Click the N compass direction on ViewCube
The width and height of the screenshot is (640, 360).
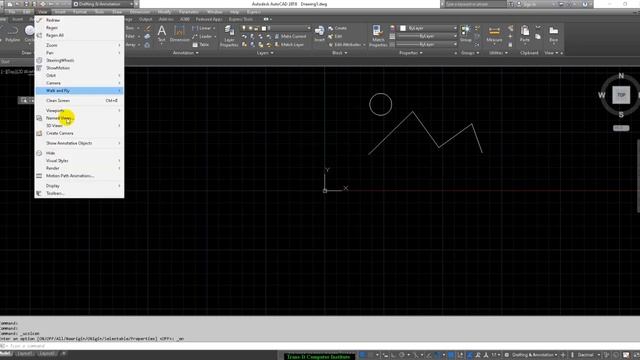point(621,76)
